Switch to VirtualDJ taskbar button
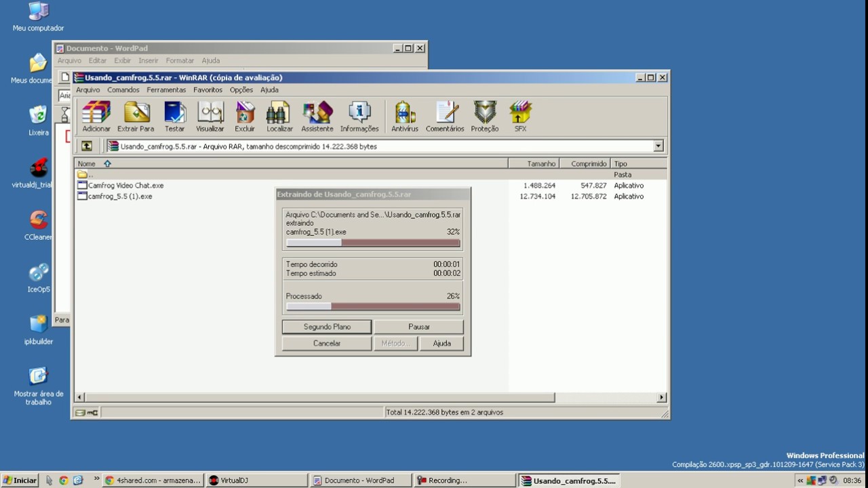 256,480
